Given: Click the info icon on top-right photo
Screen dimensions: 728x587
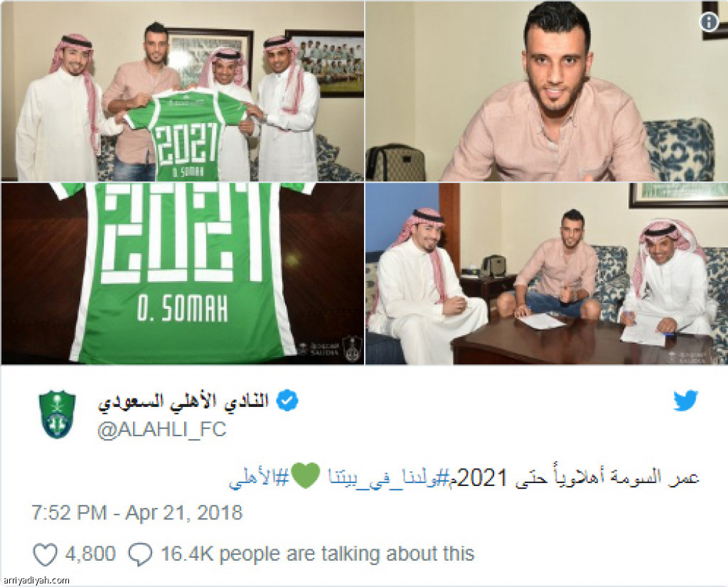Looking at the screenshot, I should (709, 22).
